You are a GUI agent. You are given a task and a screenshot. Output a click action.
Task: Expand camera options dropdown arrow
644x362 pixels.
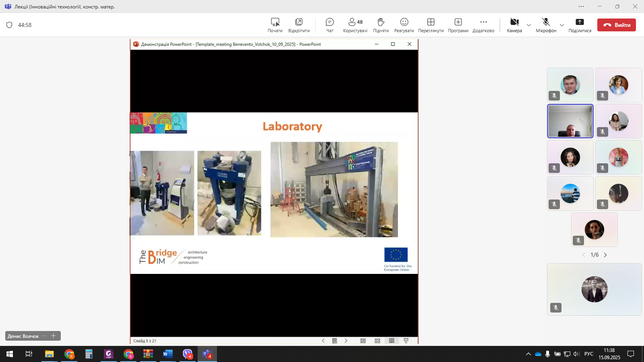(529, 25)
